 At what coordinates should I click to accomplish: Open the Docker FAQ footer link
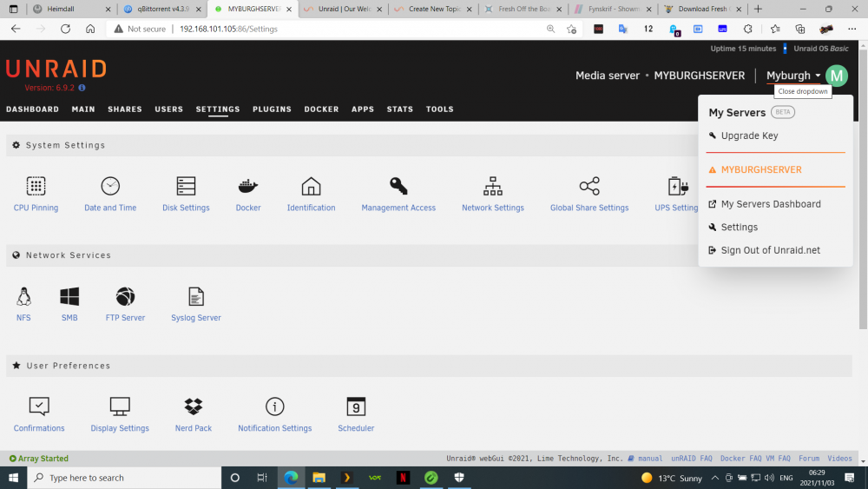click(x=740, y=459)
